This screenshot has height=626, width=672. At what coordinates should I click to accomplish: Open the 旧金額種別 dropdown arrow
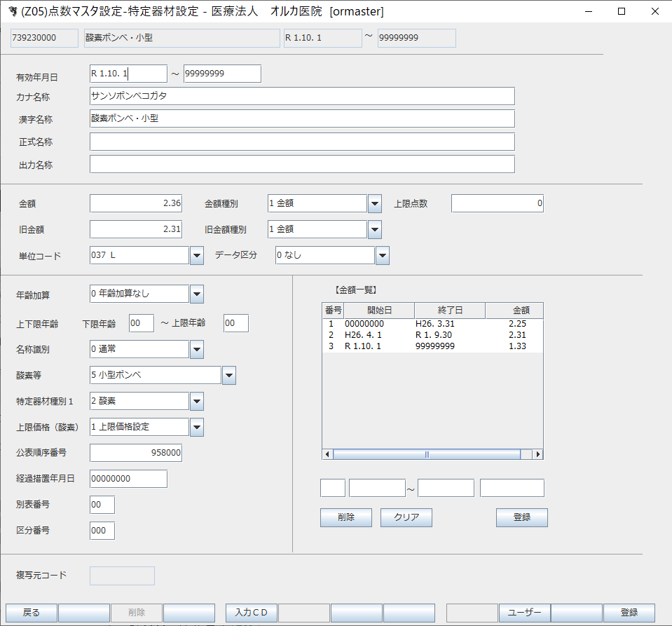pyautogui.click(x=375, y=229)
